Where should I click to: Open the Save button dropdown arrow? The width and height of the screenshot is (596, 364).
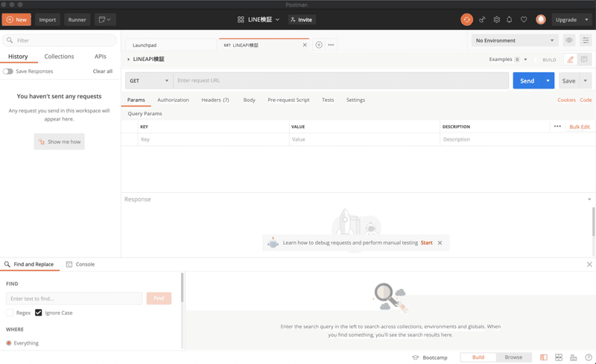(x=586, y=80)
